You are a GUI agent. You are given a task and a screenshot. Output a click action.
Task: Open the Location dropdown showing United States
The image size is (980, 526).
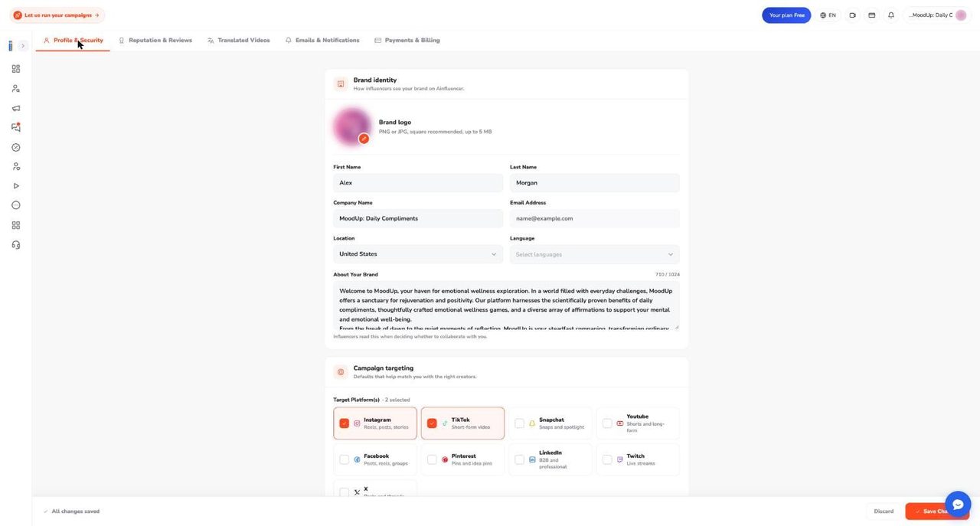tap(418, 254)
